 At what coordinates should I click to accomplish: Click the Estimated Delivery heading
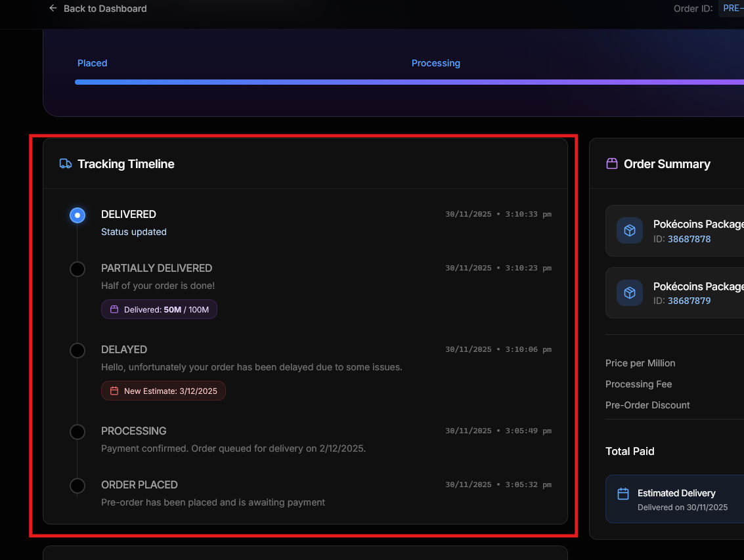(676, 493)
